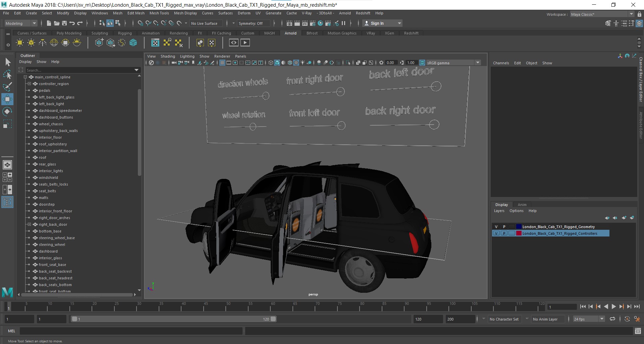644x344 pixels.
Task: Toggle the auto keyframe button
Action: click(x=627, y=319)
